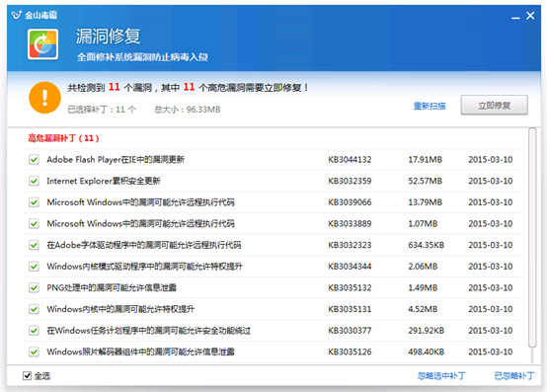The width and height of the screenshot is (547, 392).
Task: Uncheck the KB3035126 photo decoder patch
Action: click(x=34, y=352)
